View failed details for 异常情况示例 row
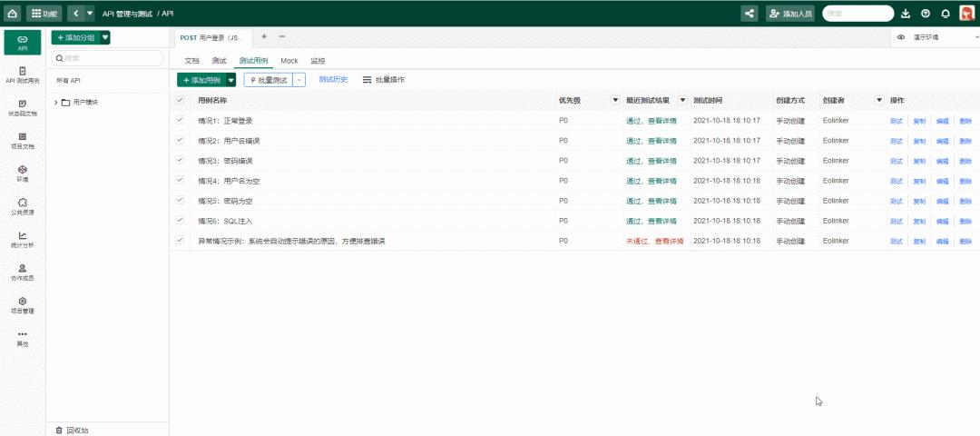This screenshot has height=436, width=980. 654,241
